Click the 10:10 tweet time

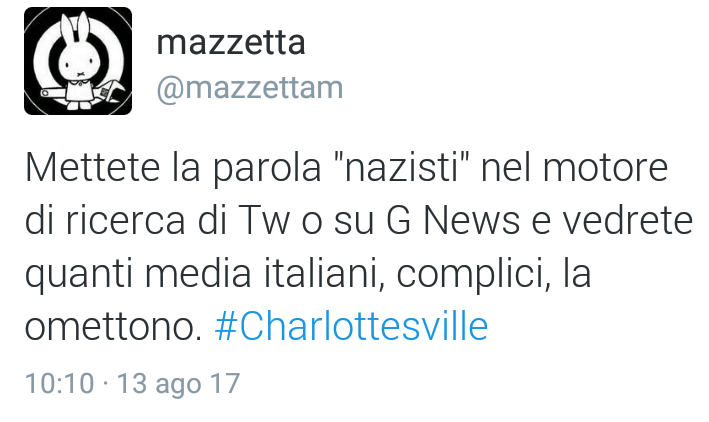[x=60, y=383]
